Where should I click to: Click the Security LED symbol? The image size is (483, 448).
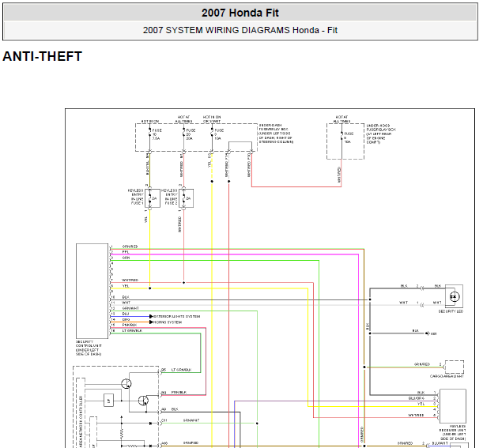pos(454,296)
